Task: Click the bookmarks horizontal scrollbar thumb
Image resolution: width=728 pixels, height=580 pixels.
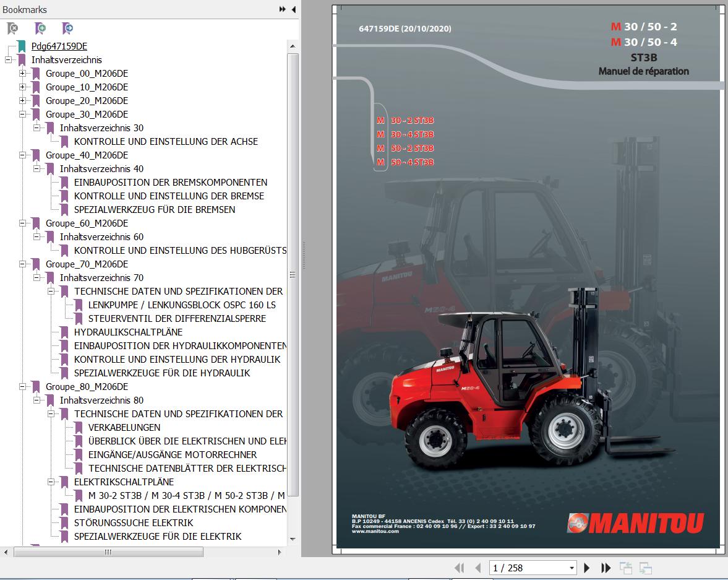Action: (108, 552)
